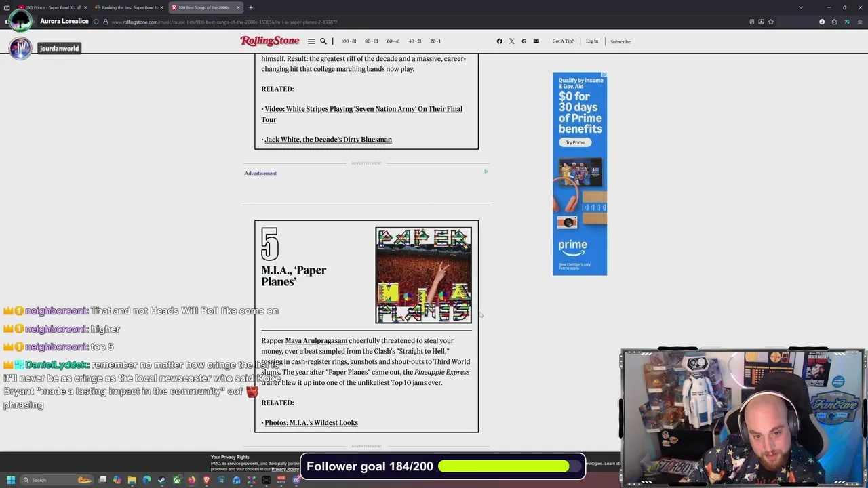Open Firefox View button left of the tabs
Screen dimensions: 868x488
7,7
